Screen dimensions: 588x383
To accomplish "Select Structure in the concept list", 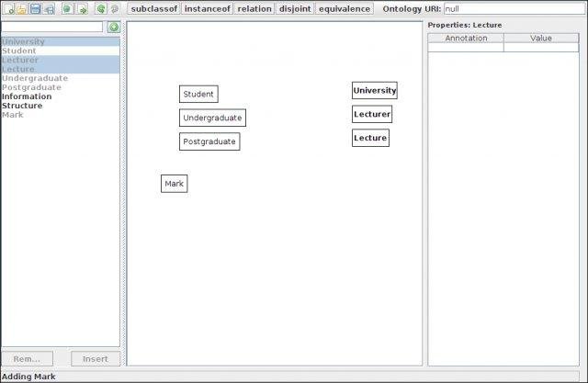I will (61, 106).
